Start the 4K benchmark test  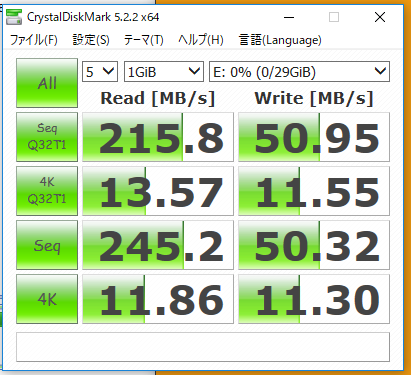pyautogui.click(x=47, y=299)
